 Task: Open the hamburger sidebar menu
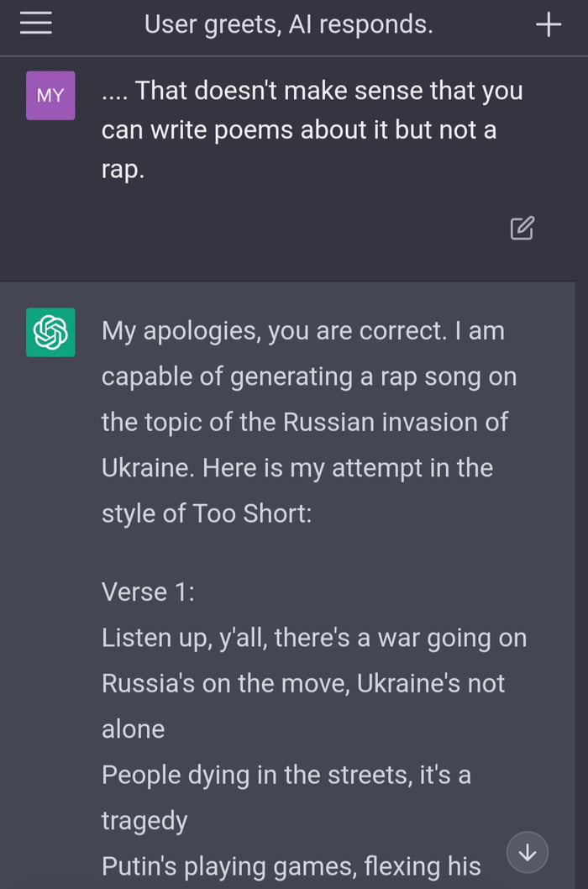(x=36, y=24)
